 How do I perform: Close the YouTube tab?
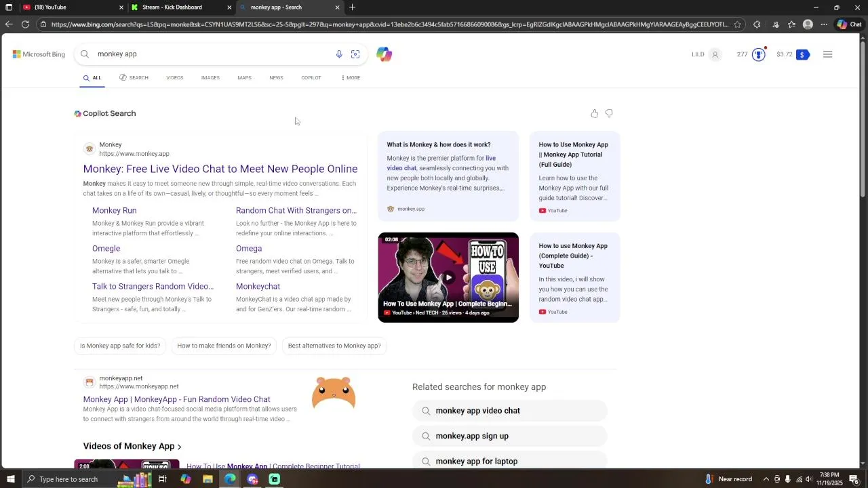[121, 7]
